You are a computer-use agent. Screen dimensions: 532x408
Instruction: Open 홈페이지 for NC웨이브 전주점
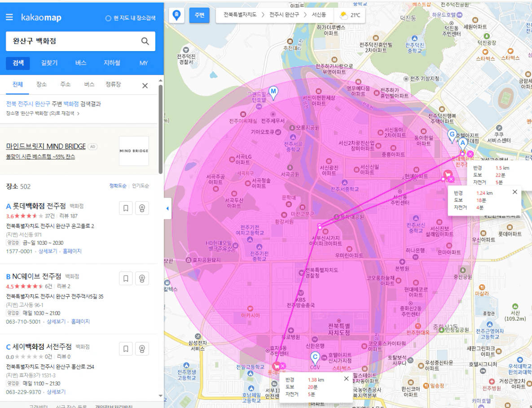point(80,321)
